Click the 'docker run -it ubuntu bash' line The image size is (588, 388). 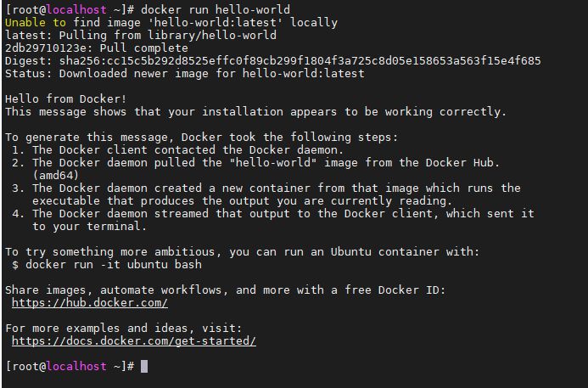(107, 265)
